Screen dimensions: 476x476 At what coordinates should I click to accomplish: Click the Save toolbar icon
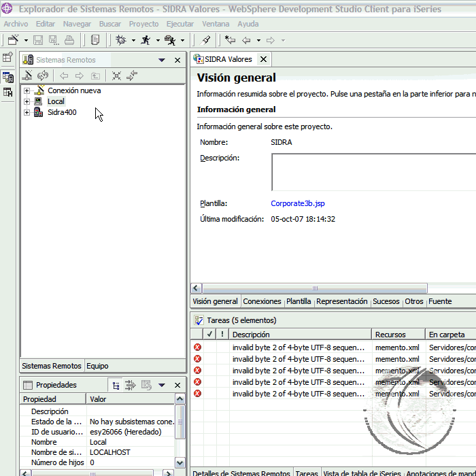click(38, 40)
